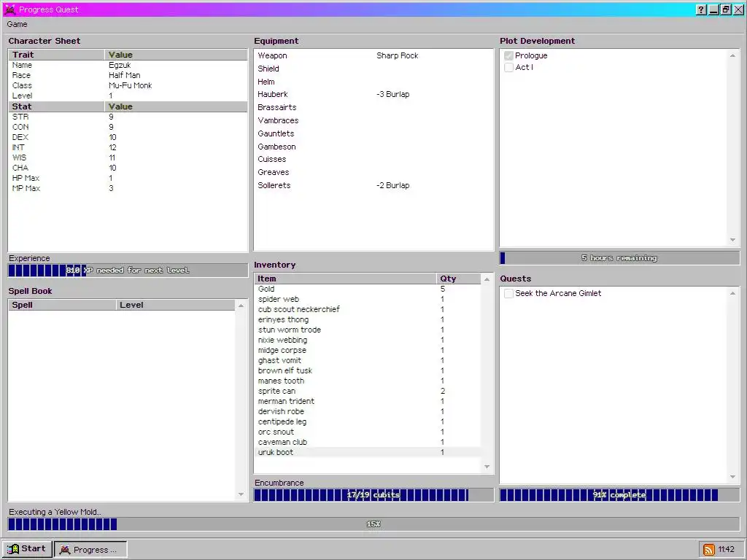Click the Weapon equipment entry

click(x=273, y=55)
